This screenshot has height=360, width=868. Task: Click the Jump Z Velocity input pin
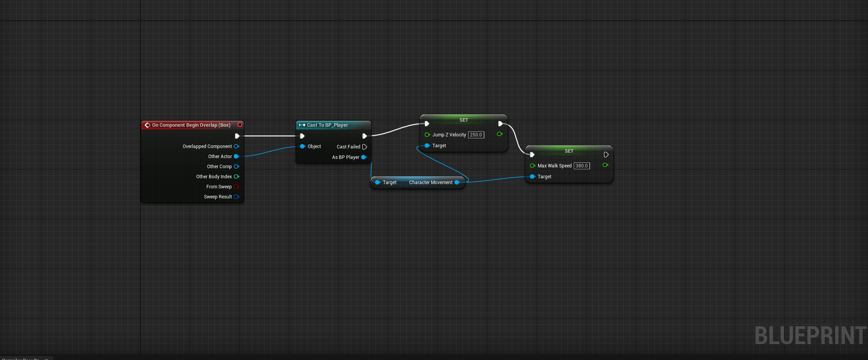tap(427, 135)
